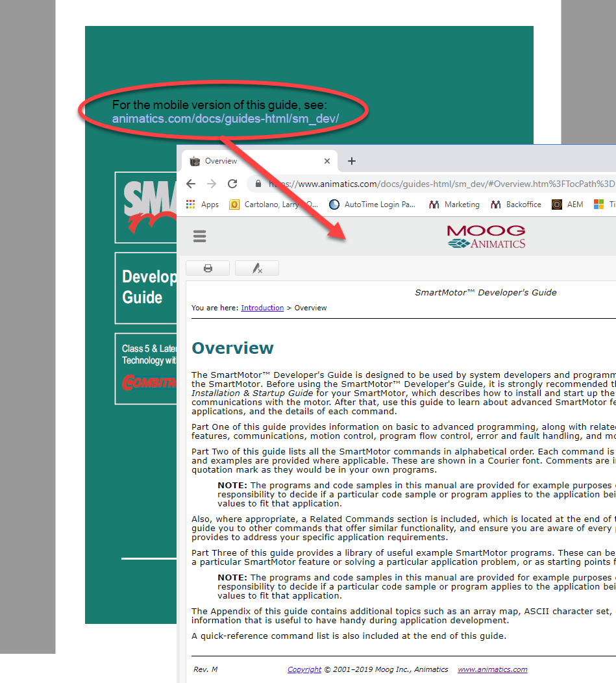Click the remove highlights button
The height and width of the screenshot is (683, 616).
[257, 268]
